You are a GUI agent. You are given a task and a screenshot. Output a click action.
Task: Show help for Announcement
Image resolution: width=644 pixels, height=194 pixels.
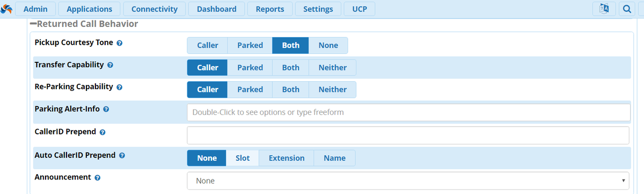pyautogui.click(x=98, y=177)
